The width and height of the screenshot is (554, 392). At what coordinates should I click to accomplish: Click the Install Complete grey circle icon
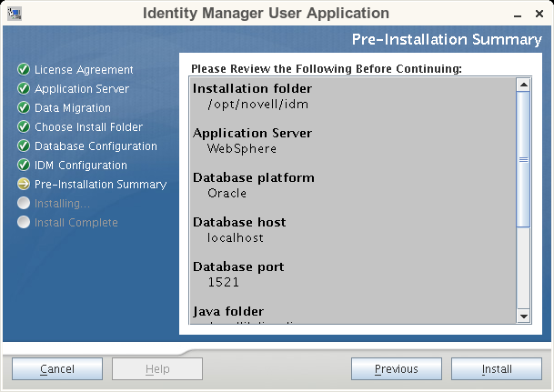[24, 223]
